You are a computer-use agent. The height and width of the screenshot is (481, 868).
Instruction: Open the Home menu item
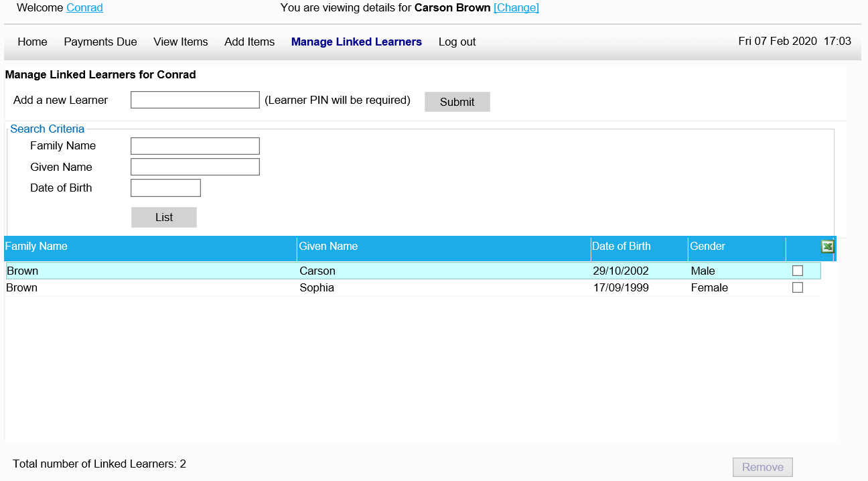pos(32,42)
